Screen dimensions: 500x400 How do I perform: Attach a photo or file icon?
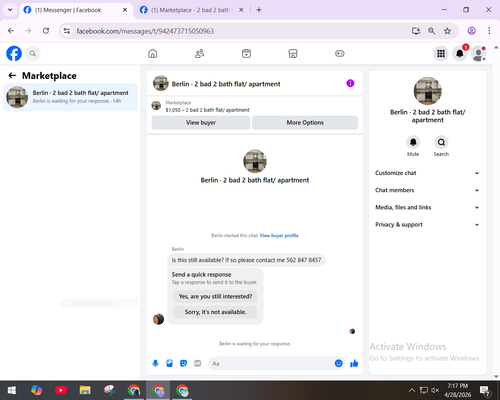(x=169, y=363)
